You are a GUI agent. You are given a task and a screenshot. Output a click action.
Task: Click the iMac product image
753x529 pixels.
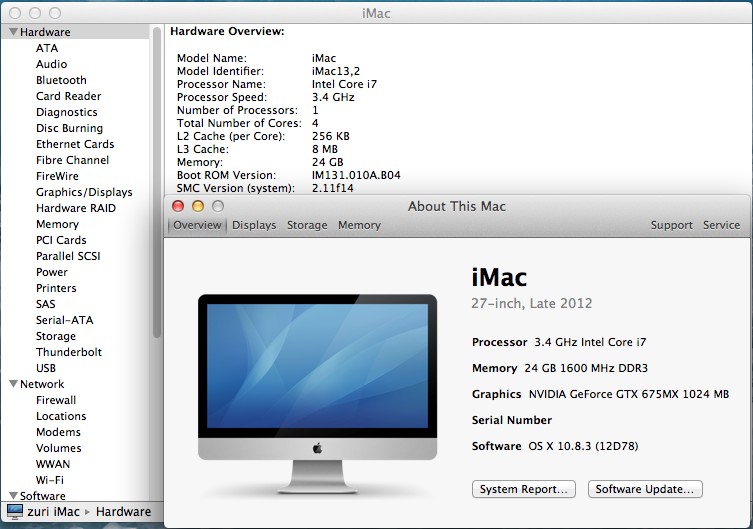(x=317, y=394)
